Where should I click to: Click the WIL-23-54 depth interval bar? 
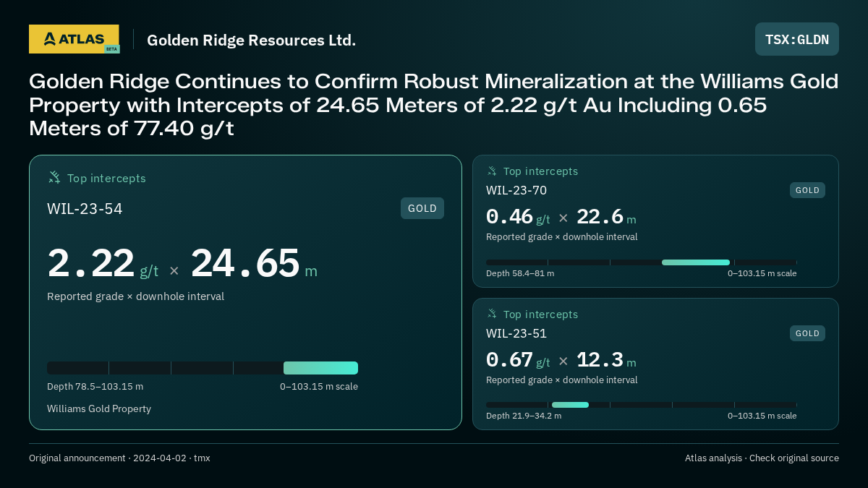tap(203, 368)
